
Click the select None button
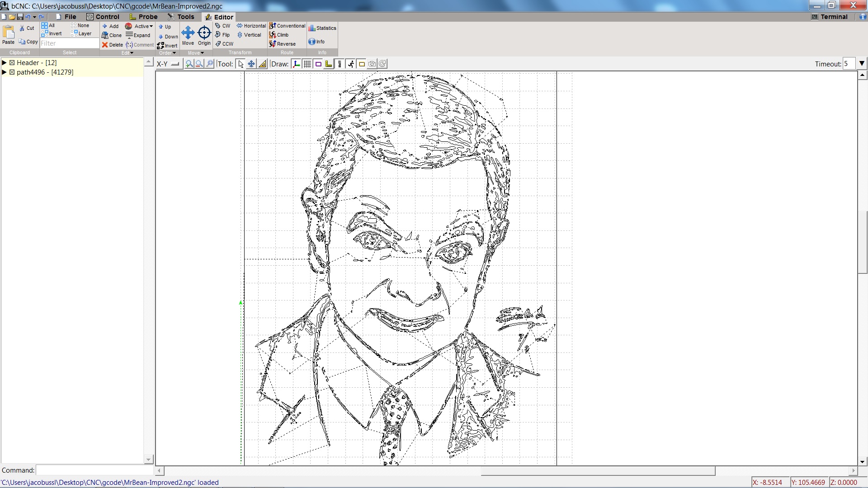pos(80,25)
